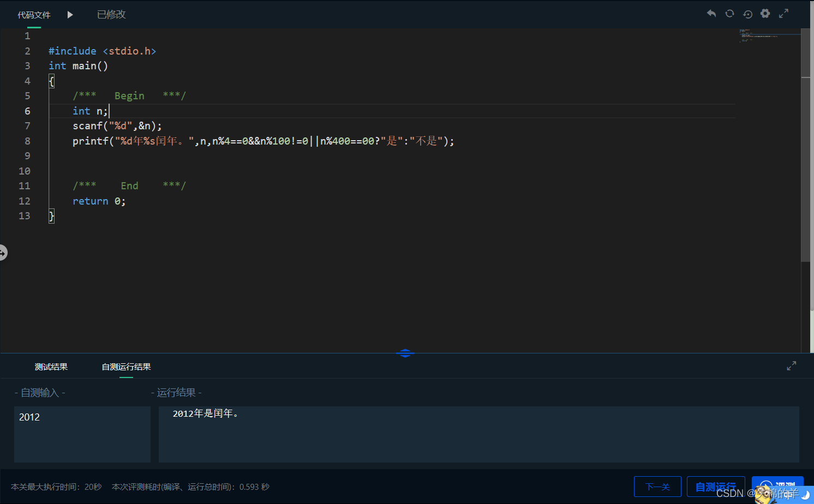Click the refresh code icon
This screenshot has width=814, height=504.
click(x=729, y=14)
